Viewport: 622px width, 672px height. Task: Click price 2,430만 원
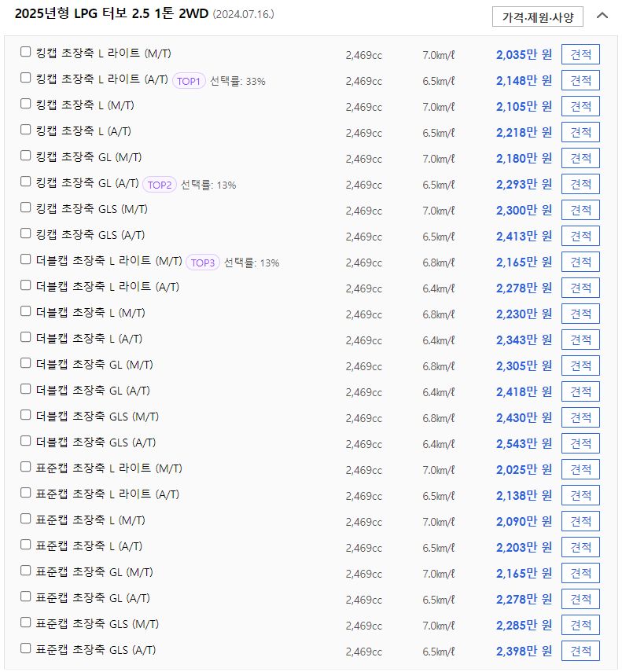pyautogui.click(x=524, y=417)
